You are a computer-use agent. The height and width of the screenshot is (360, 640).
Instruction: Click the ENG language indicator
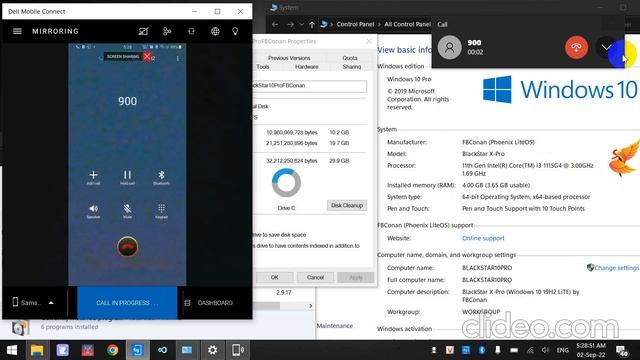(x=562, y=350)
